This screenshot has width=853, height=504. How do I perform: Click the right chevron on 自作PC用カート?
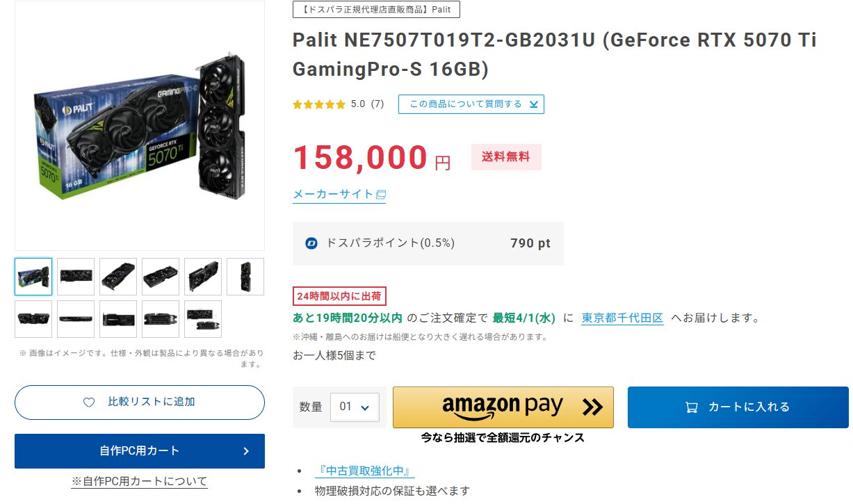(x=246, y=451)
